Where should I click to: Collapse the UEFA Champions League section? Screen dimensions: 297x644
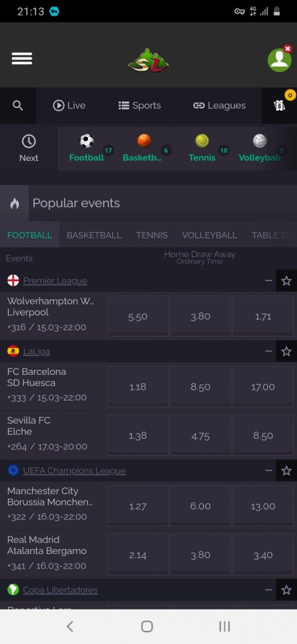(269, 470)
